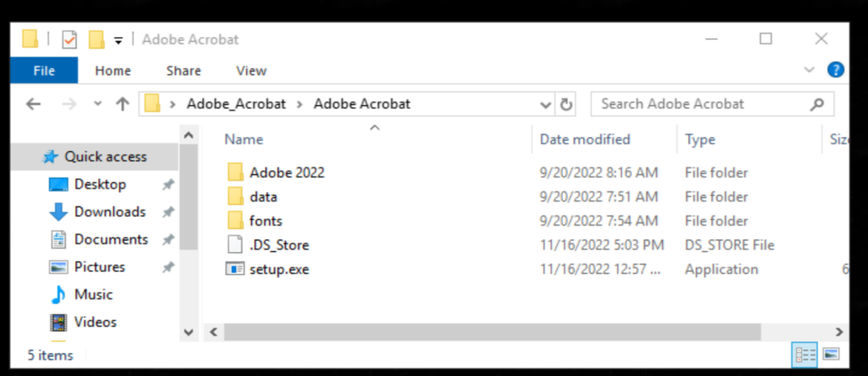
Task: Click horizontal scrollbar right arrow
Action: [839, 333]
